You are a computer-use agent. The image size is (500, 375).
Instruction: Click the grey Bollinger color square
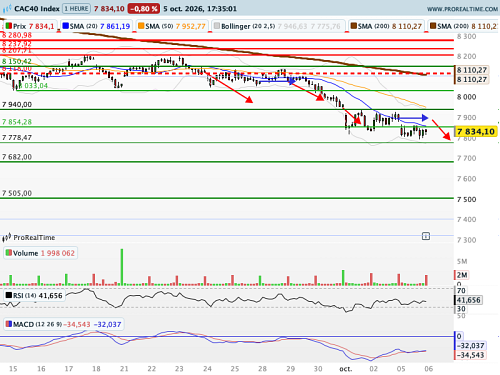(217, 26)
